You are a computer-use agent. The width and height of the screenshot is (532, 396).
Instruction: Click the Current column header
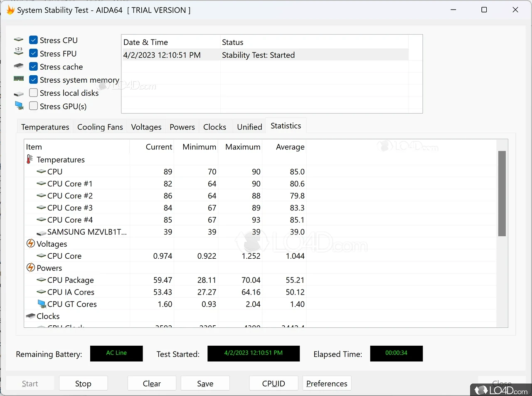(152, 147)
